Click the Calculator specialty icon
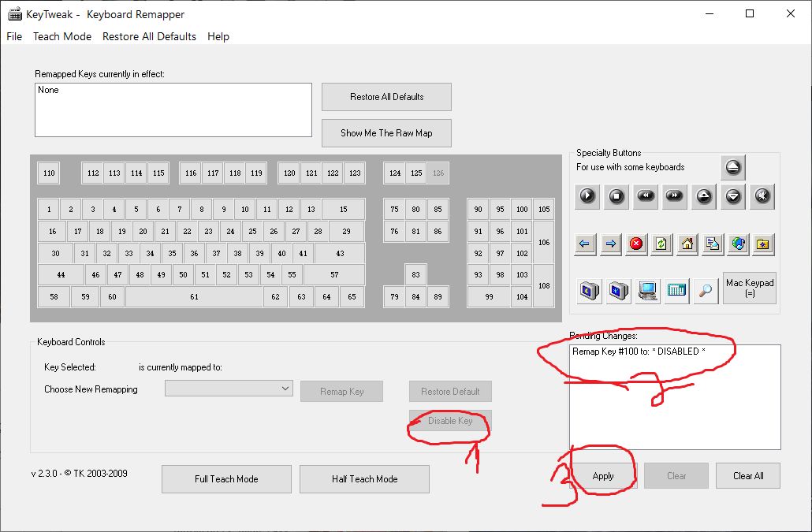812x532 pixels. (x=676, y=290)
